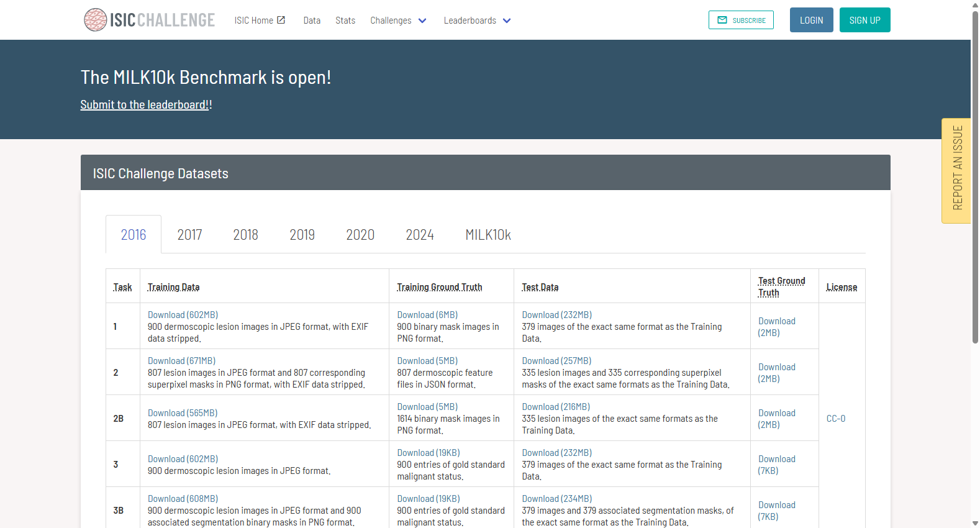The width and height of the screenshot is (980, 528).
Task: Click the Sign Up button
Action: [864, 20]
